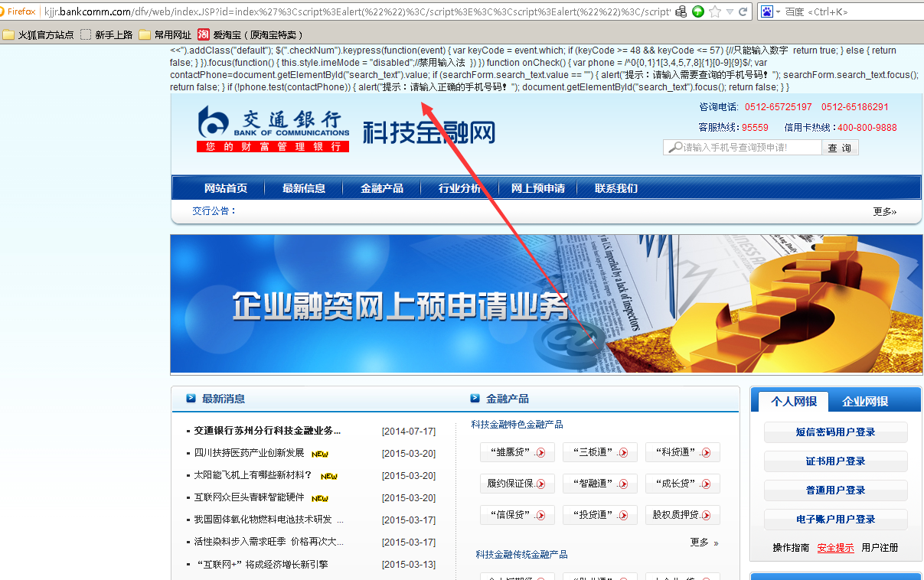Open the 股权质押贷 product button
924x580 pixels.
click(683, 515)
